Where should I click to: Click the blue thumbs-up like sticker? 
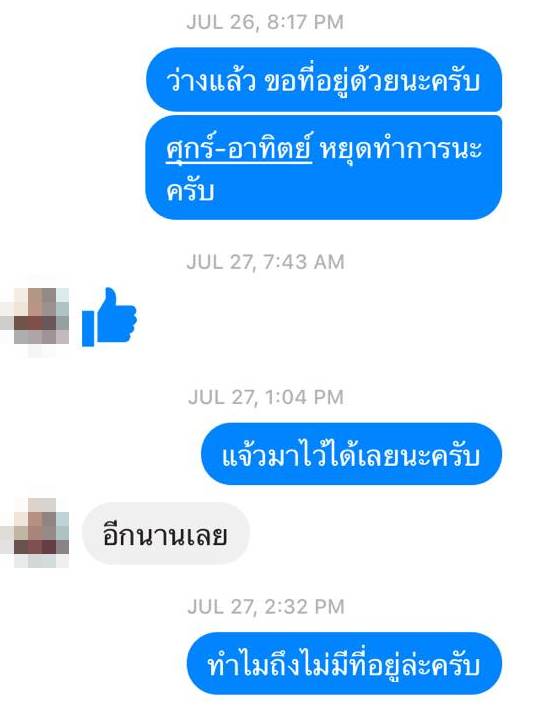[109, 317]
